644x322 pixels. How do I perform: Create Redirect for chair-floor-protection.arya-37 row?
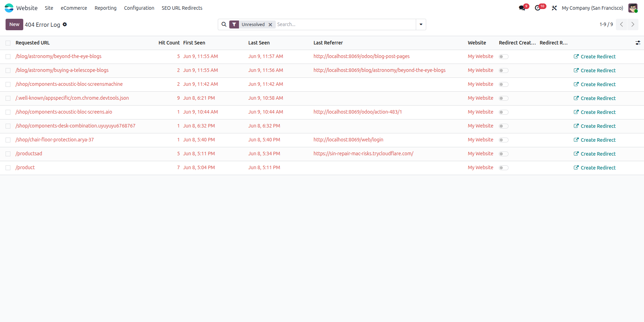point(595,140)
